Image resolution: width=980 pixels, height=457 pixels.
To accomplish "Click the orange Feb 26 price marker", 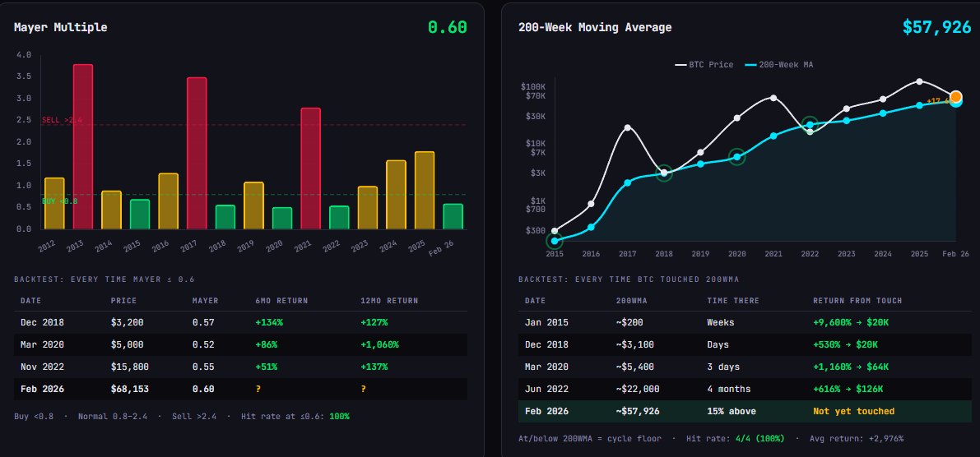I will [x=956, y=96].
